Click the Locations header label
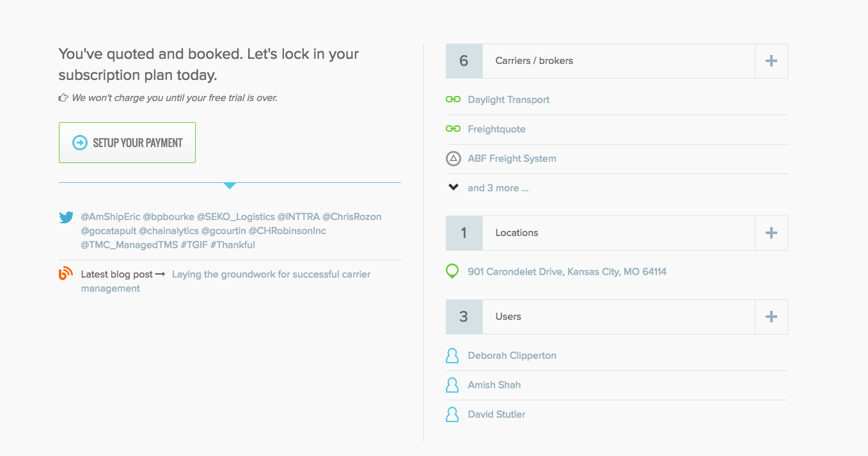868x456 pixels. 517,233
